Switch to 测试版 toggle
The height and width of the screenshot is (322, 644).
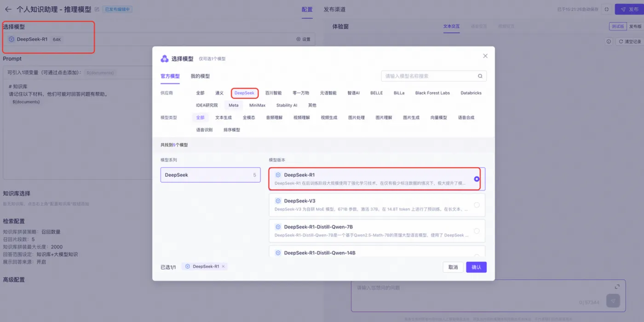(x=618, y=26)
